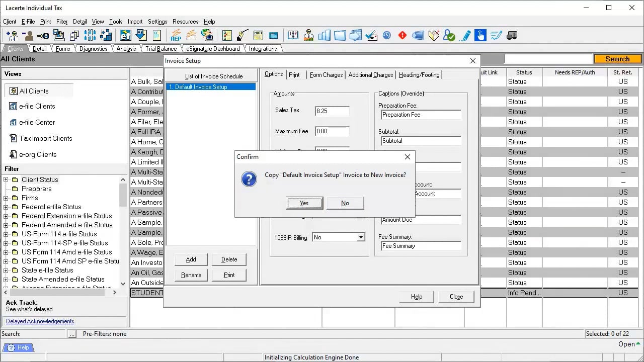
Task: Expand the State e-file Status folder
Action: 6,270
